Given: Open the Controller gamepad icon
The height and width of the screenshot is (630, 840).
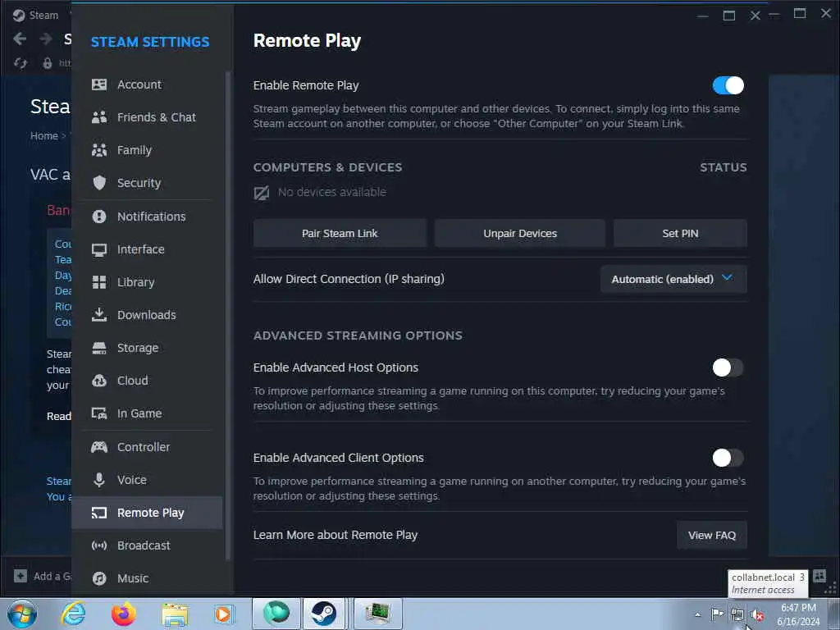Looking at the screenshot, I should click(x=99, y=447).
